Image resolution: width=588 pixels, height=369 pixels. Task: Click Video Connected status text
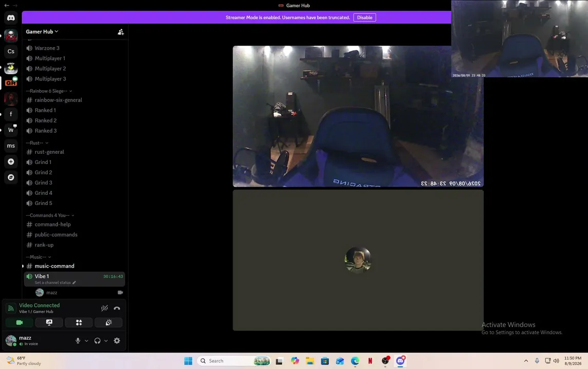pyautogui.click(x=40, y=305)
